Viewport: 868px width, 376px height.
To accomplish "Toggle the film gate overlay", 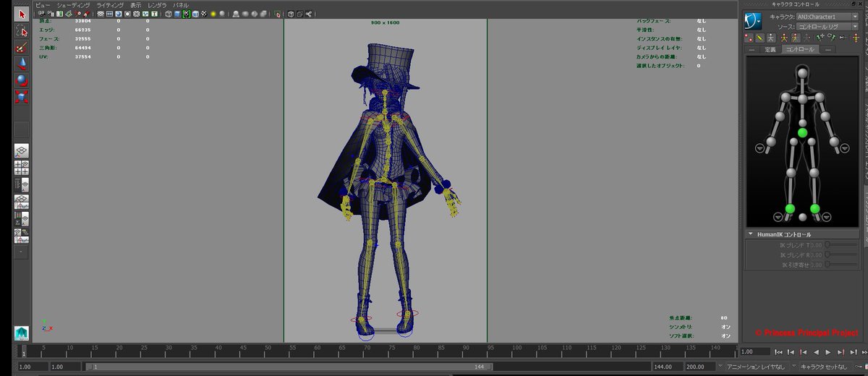I will [x=109, y=13].
